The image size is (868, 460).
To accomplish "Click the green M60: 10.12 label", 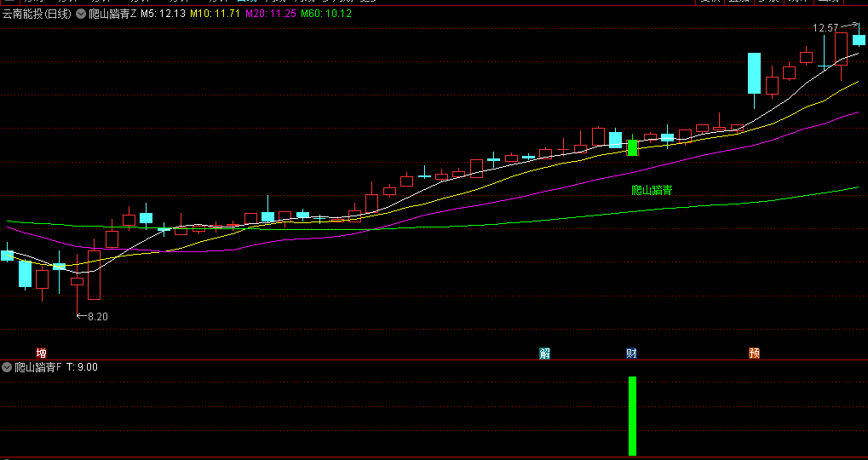I will (x=326, y=14).
